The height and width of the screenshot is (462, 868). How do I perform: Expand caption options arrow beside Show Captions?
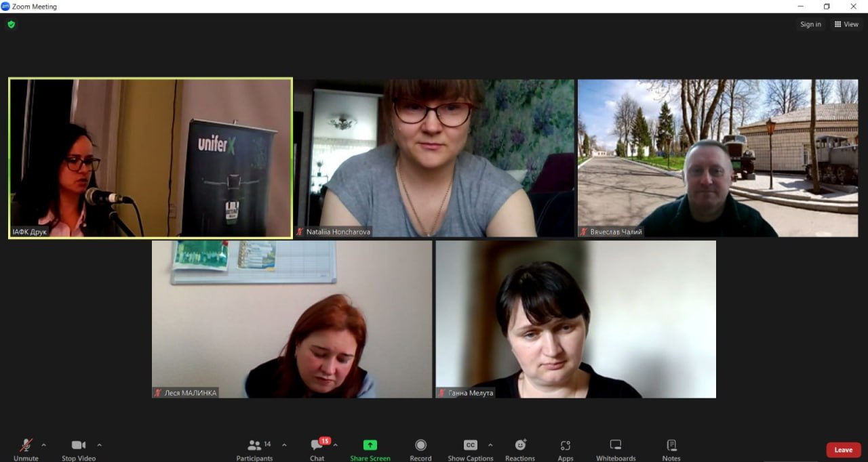click(490, 445)
